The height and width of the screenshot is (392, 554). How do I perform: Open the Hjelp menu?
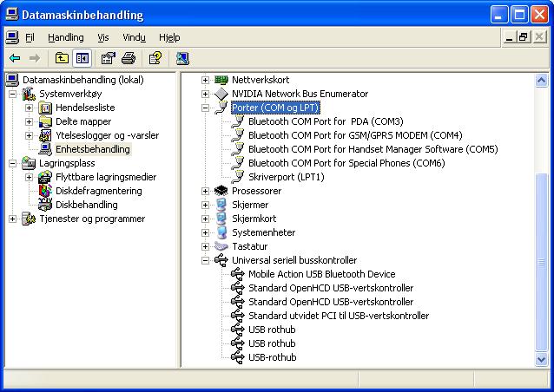(x=169, y=37)
